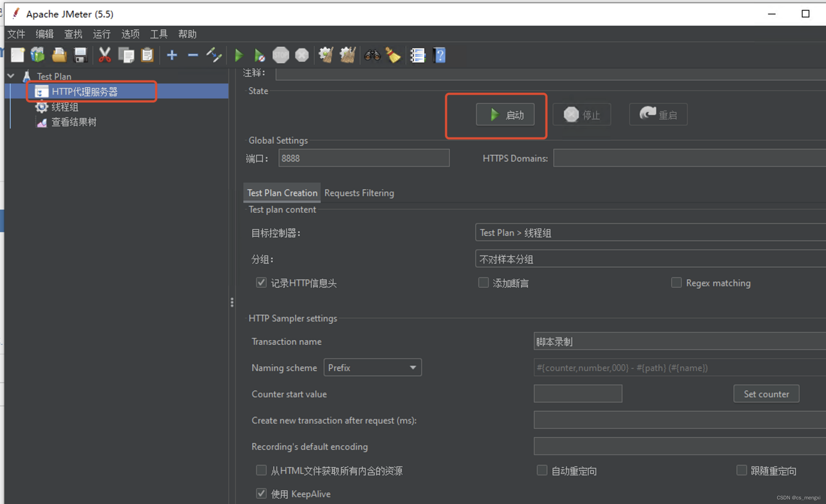The height and width of the screenshot is (504, 826).
Task: Tick the Regex matching checkbox
Action: 676,282
